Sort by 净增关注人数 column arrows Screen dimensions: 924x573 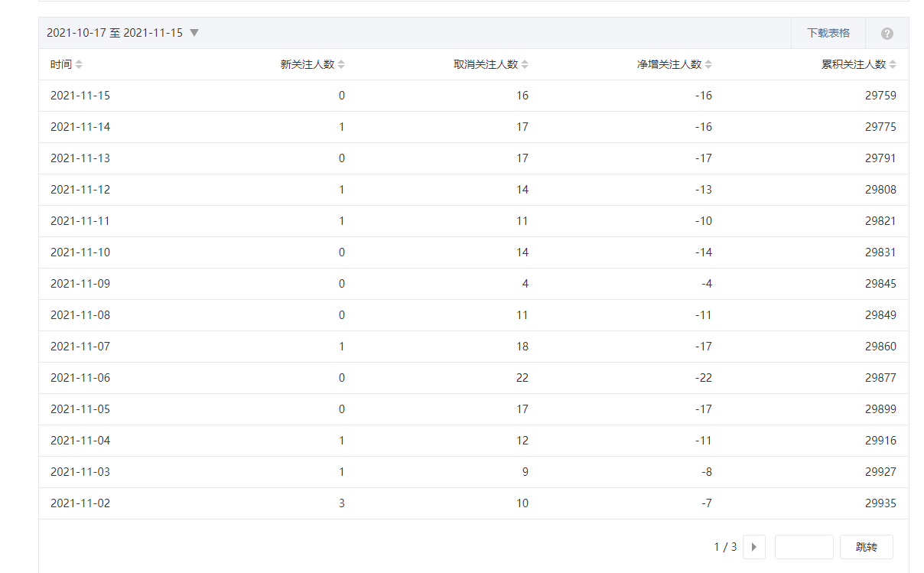coord(708,65)
